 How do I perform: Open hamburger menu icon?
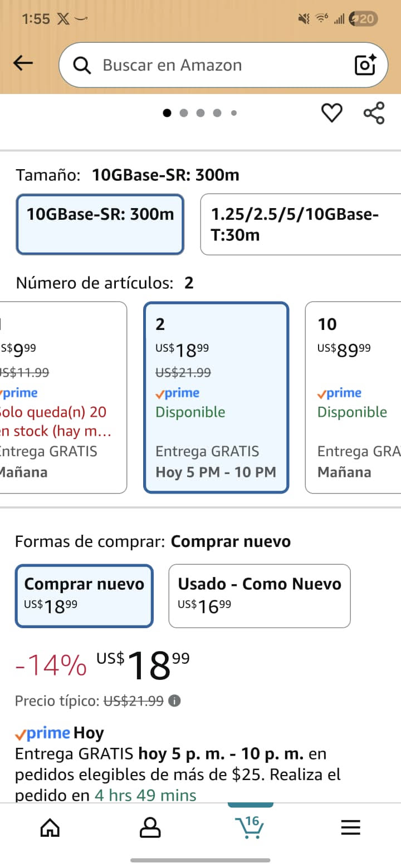click(350, 828)
